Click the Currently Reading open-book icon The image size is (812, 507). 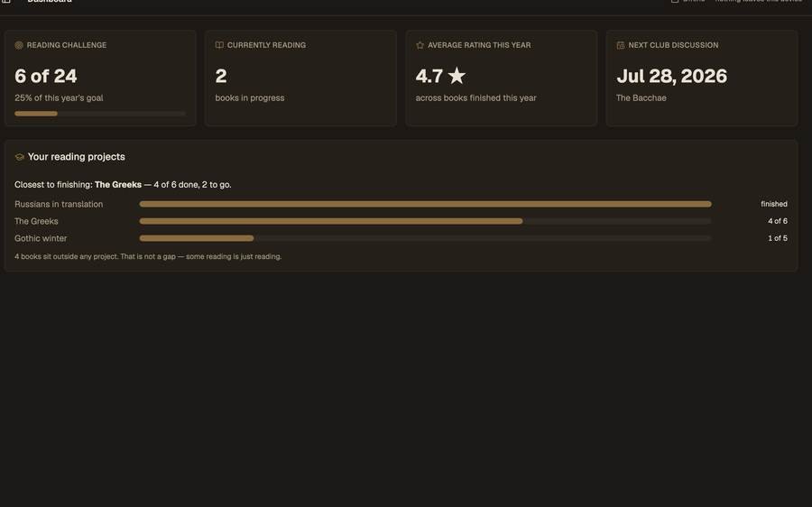point(219,45)
